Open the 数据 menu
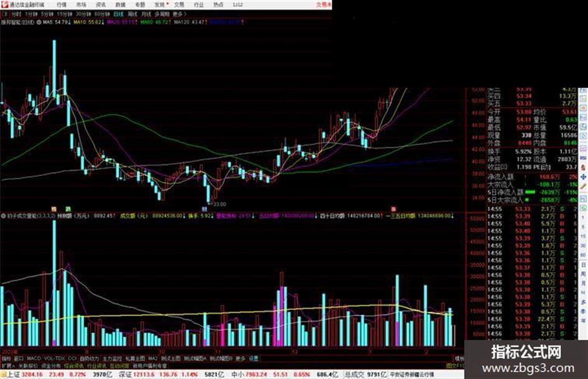The width and height of the screenshot is (588, 379). click(120, 5)
